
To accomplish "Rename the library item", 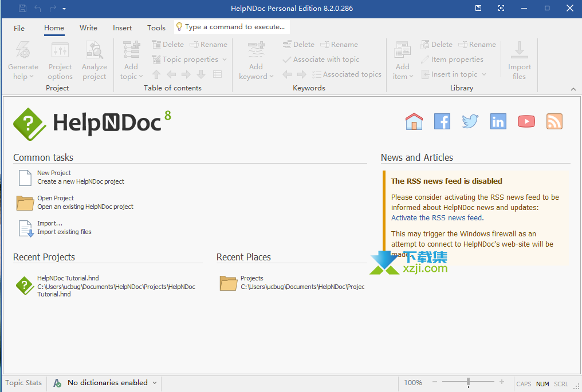I will (x=477, y=45).
